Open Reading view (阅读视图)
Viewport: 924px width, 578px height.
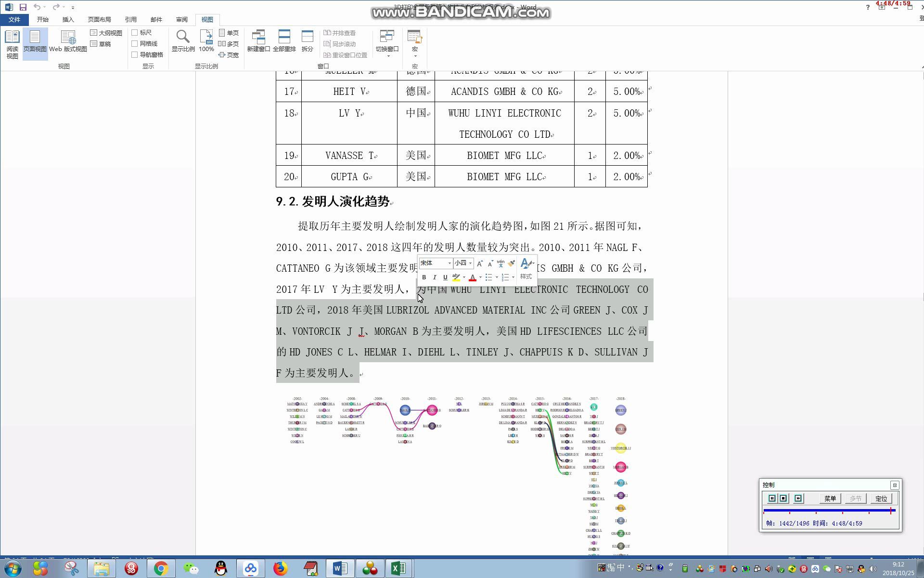tap(12, 44)
